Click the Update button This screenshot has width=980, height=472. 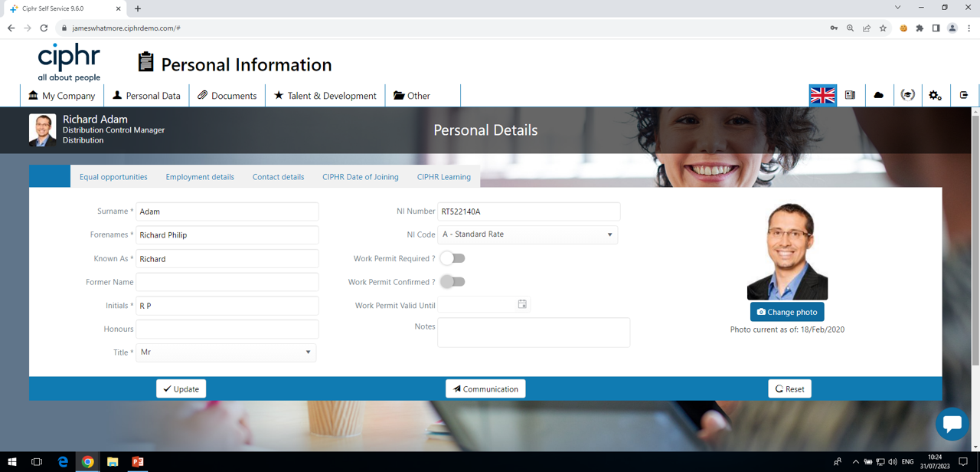coord(181,388)
